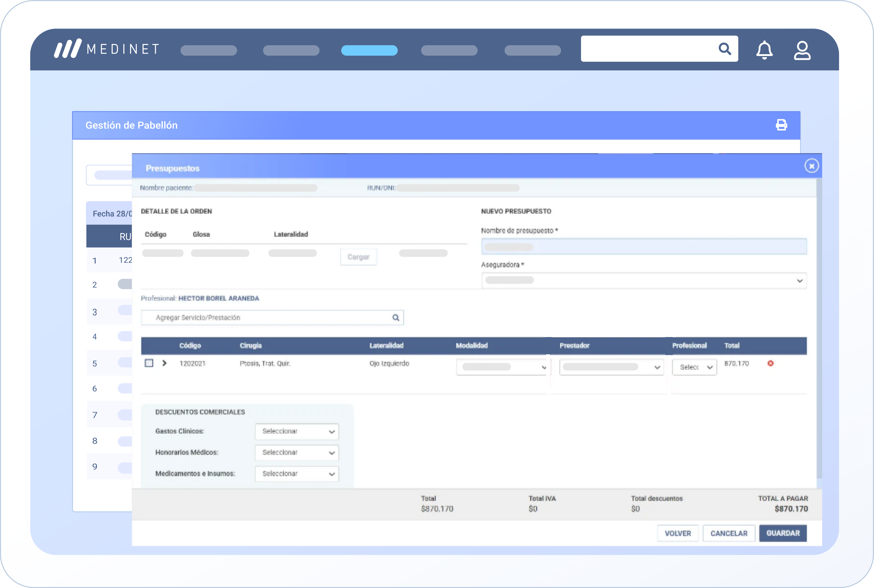The width and height of the screenshot is (874, 588).
Task: Select the highlighted active navigation tab
Action: (x=369, y=50)
